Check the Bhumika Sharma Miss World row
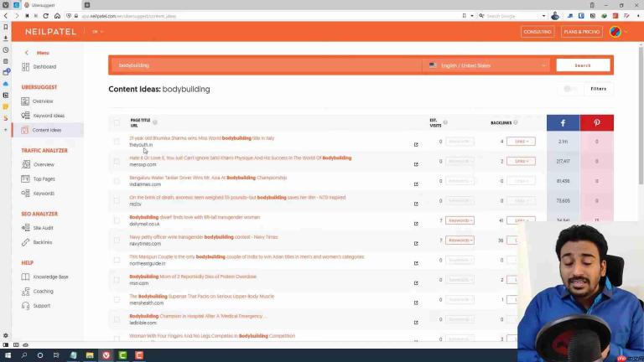The image size is (644, 362). tap(117, 142)
